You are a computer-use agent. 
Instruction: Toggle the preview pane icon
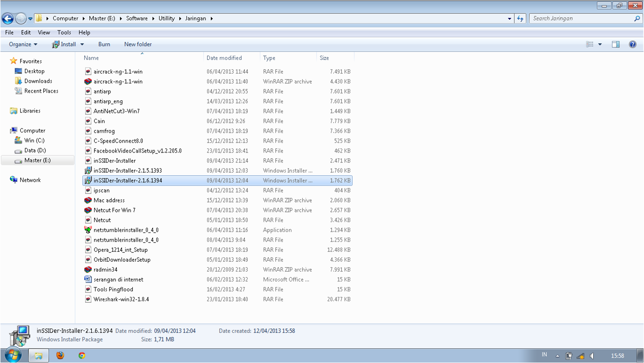click(x=616, y=44)
